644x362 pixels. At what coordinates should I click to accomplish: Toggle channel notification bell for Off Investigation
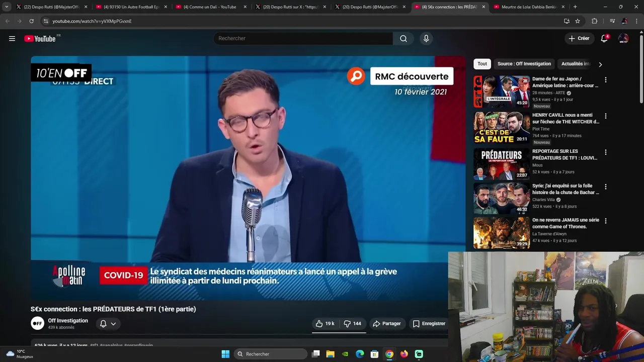click(103, 324)
